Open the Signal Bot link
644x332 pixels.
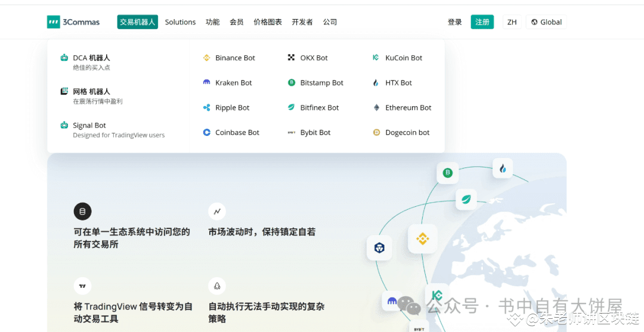[x=89, y=126]
